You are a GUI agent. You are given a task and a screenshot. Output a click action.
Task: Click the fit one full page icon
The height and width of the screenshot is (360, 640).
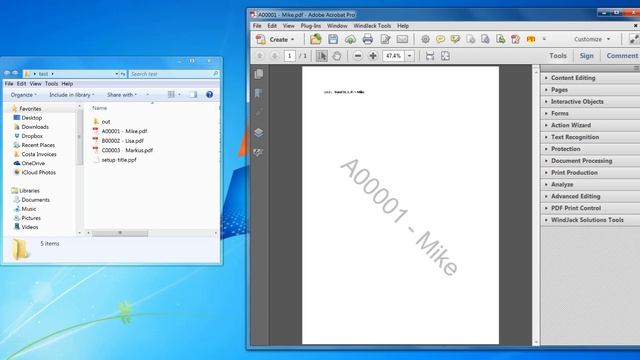(445, 56)
